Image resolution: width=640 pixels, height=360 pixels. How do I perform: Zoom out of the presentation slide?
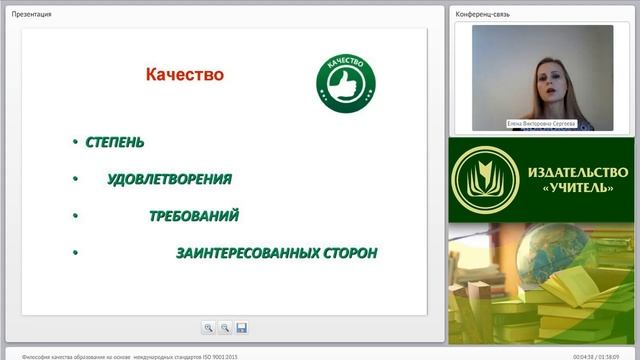point(225,328)
